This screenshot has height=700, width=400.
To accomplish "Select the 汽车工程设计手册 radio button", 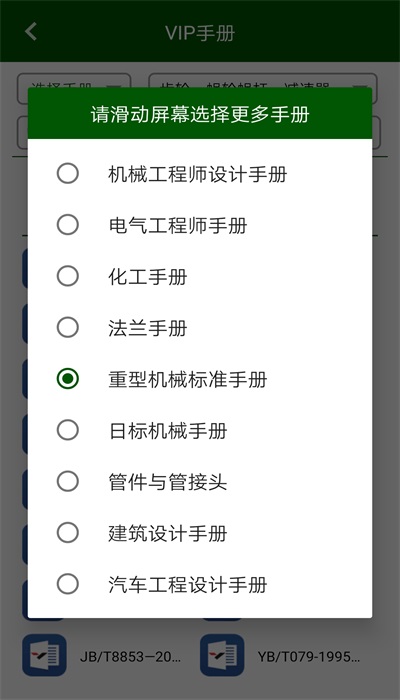I will pos(68,584).
